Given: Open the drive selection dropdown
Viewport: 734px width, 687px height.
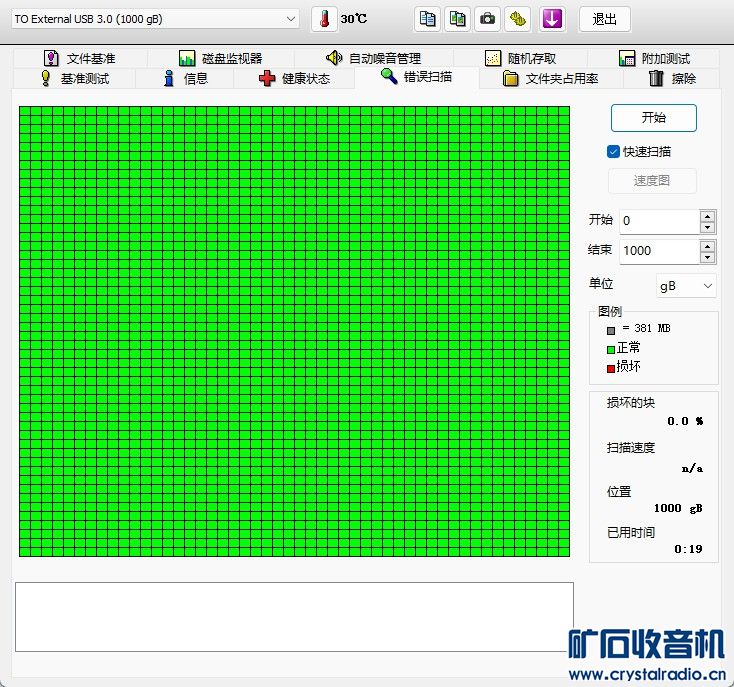Looking at the screenshot, I should click(291, 19).
